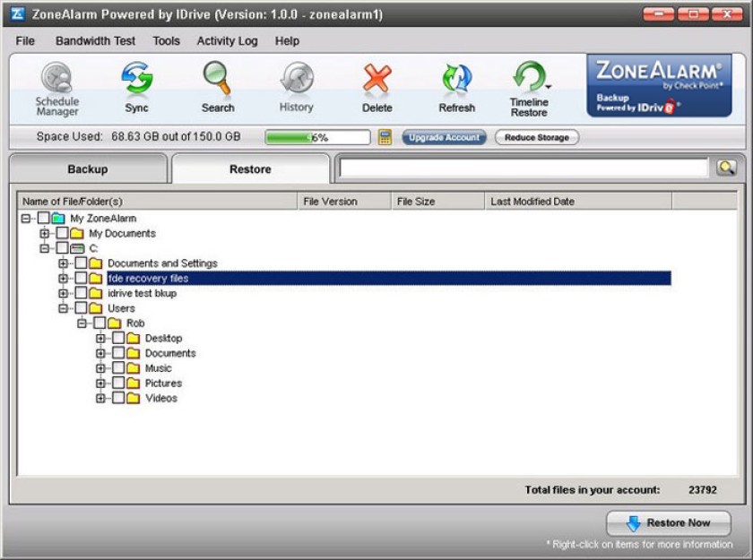Click the Rob folder icon
This screenshot has height=560, width=753.
(115, 323)
